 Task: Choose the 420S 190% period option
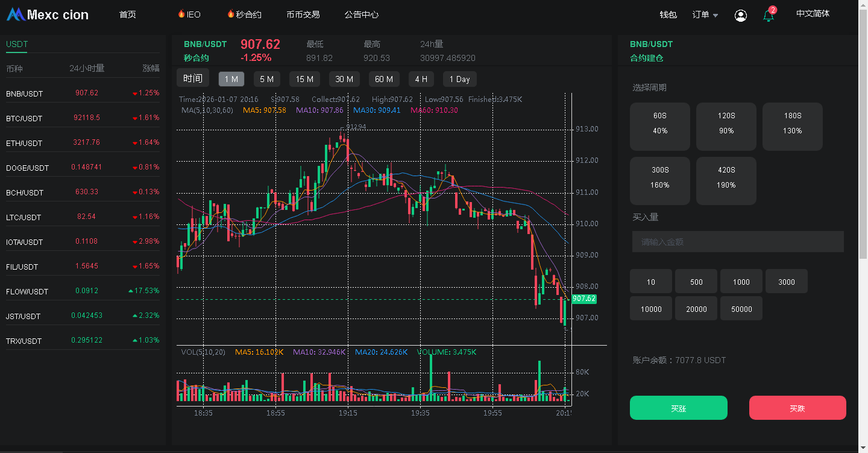[726, 178]
